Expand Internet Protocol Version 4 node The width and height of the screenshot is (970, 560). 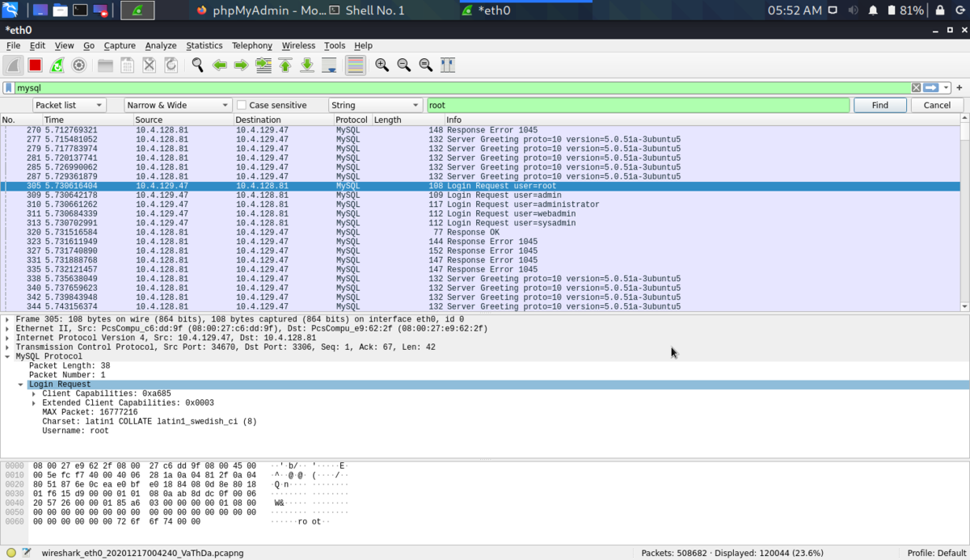coord(7,338)
